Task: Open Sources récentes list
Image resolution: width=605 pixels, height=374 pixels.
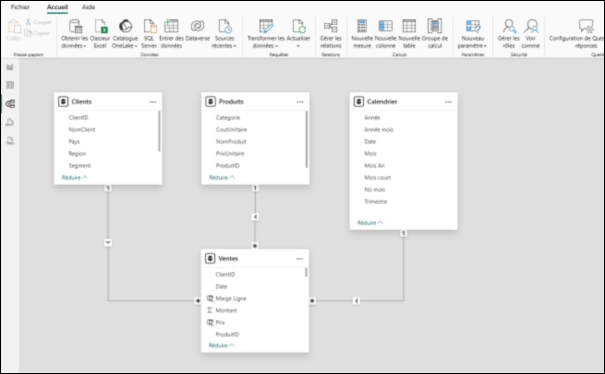Action: tap(224, 34)
